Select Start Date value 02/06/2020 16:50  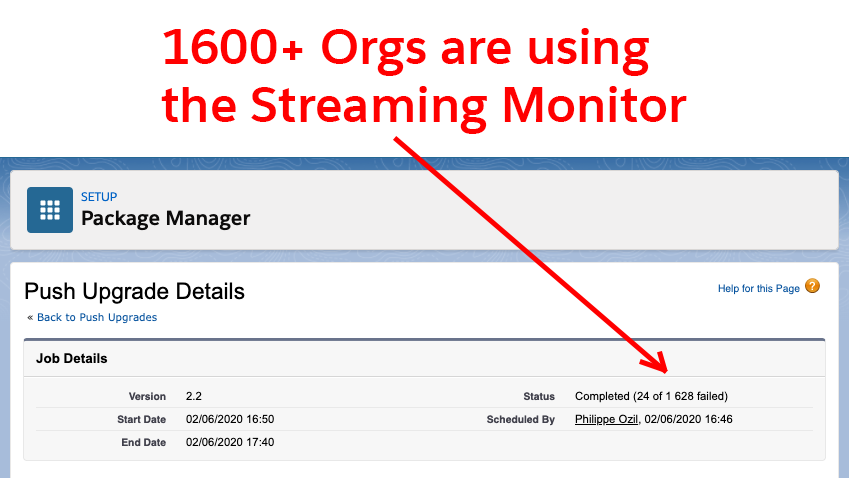pos(230,419)
